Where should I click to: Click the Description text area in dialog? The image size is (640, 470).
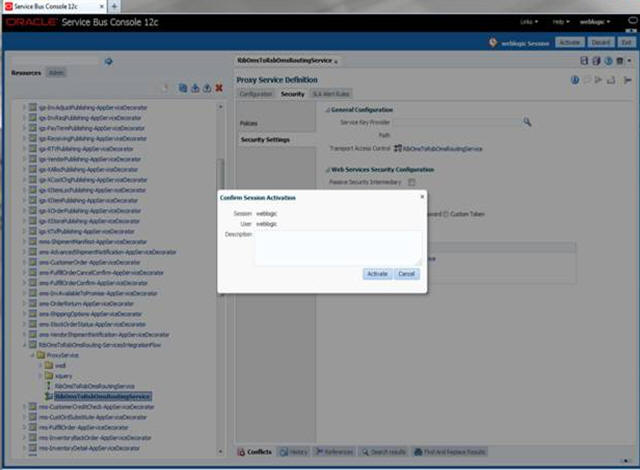pyautogui.click(x=339, y=248)
